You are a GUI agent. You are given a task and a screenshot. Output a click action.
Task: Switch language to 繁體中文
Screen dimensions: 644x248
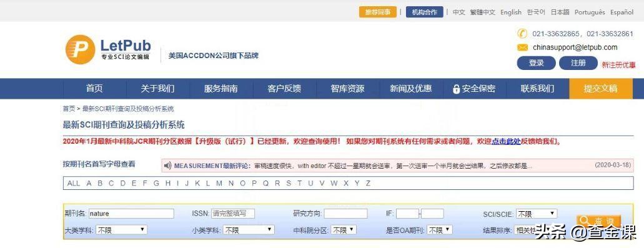coord(483,12)
